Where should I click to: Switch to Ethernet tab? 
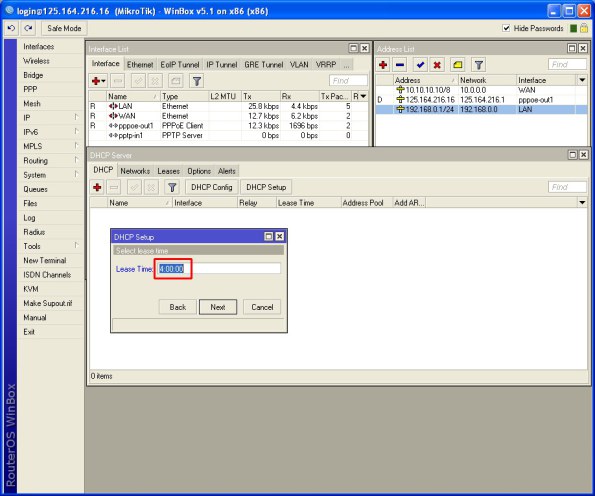click(140, 65)
